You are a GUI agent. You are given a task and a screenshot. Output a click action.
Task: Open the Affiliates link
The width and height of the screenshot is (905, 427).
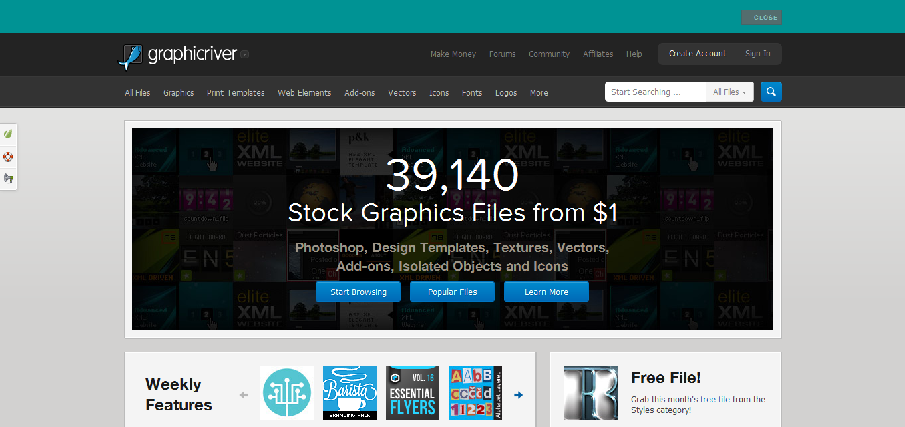pyautogui.click(x=598, y=54)
